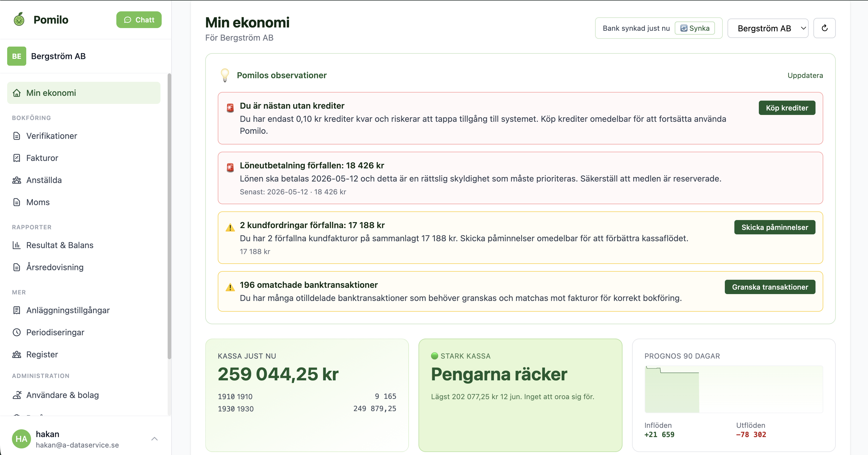
Task: Click the Skicka påminnelser button
Action: click(775, 227)
